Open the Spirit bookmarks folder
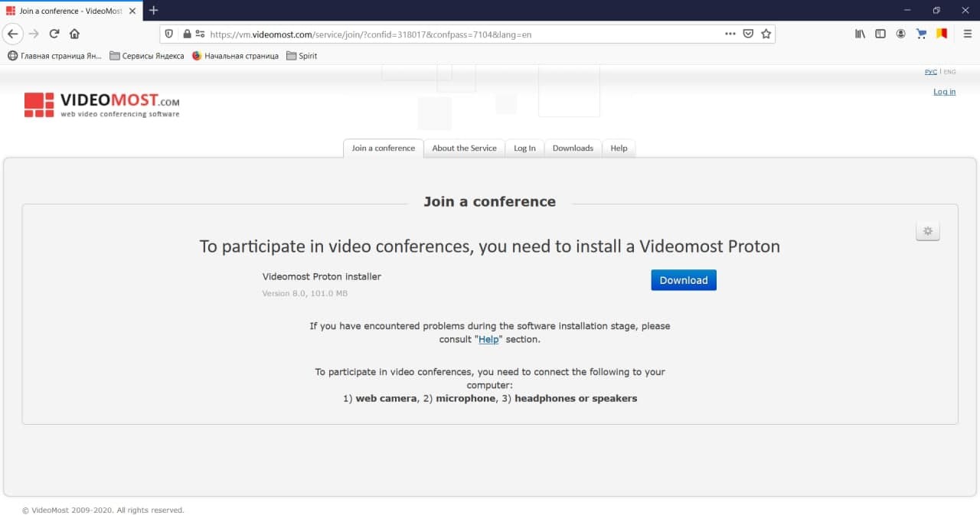The width and height of the screenshot is (980, 525). [x=302, y=56]
